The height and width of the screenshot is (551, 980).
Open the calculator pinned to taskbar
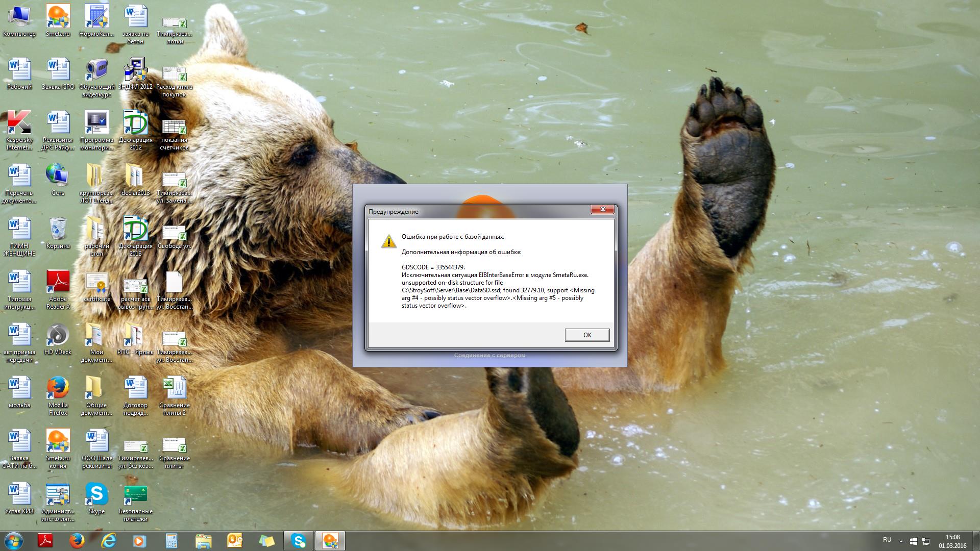(171, 541)
